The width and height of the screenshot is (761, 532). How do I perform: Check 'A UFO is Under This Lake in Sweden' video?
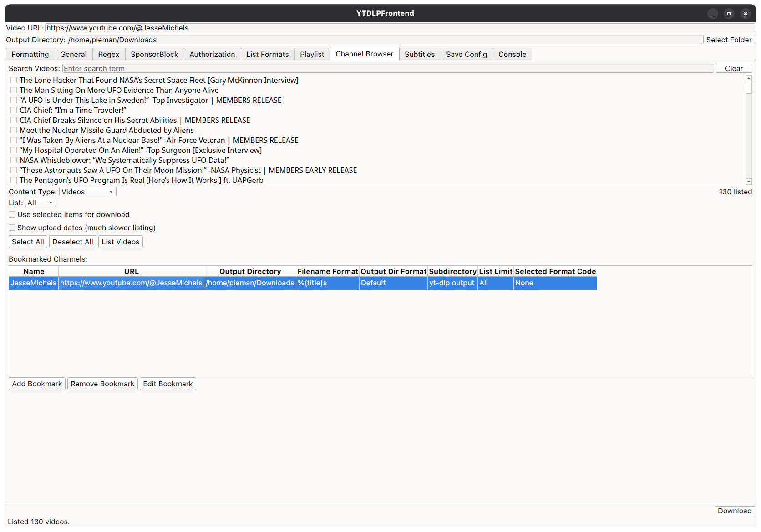click(14, 100)
